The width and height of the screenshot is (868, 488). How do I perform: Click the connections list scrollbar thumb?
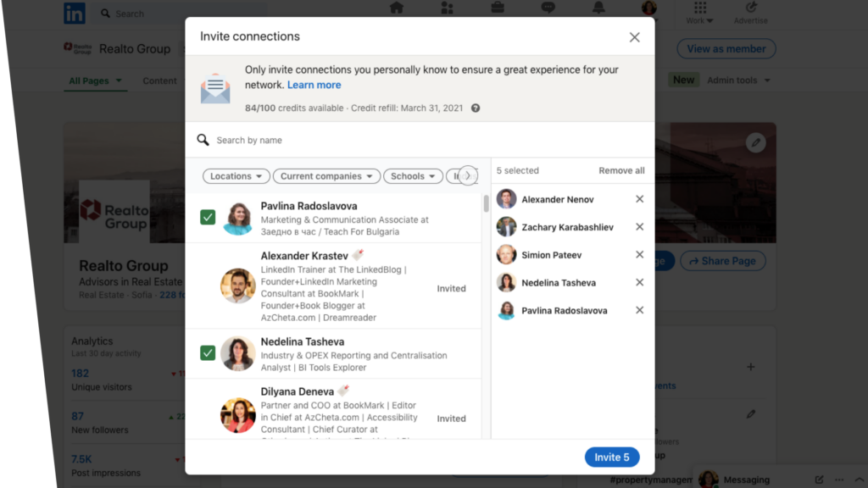click(x=486, y=203)
